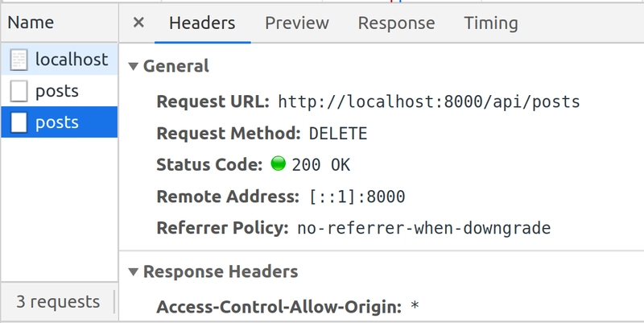Click the green status code indicator dot
This screenshot has width=644, height=323.
pos(278,164)
